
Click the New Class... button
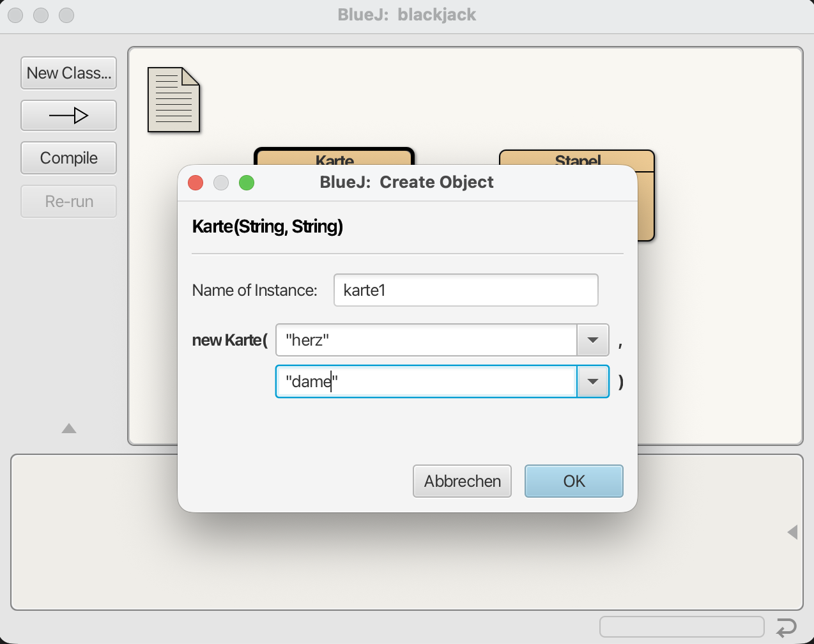tap(68, 73)
